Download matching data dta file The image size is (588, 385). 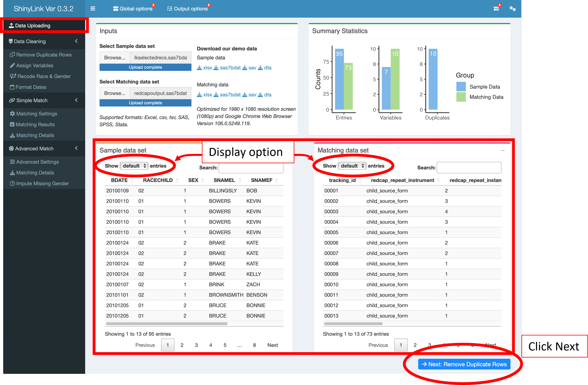(265, 95)
